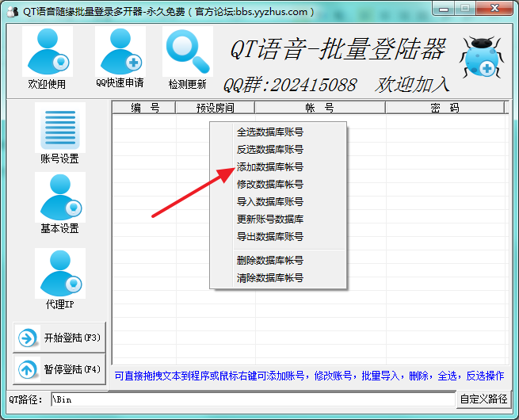Click the blue ladybug logo icon
The image size is (519, 420).
pyautogui.click(x=481, y=58)
